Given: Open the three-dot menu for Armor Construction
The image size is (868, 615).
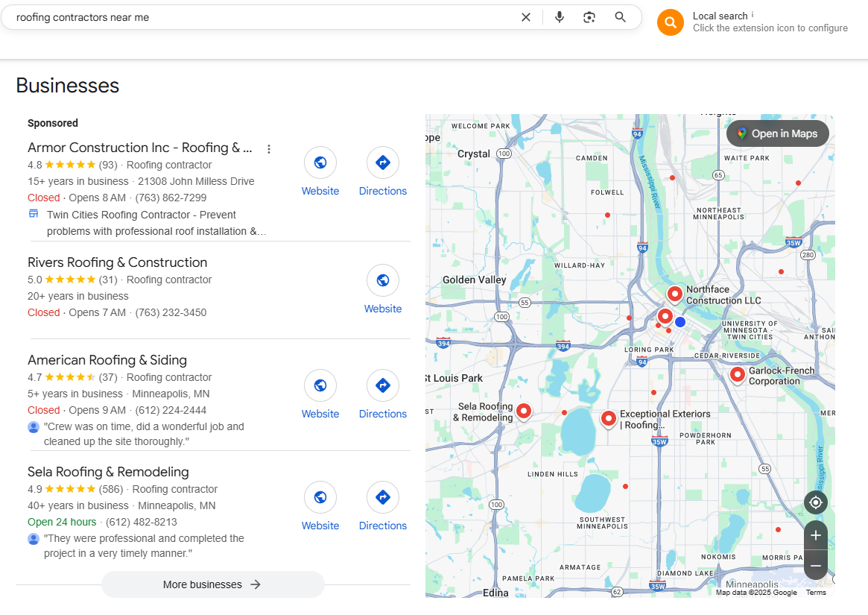Looking at the screenshot, I should coord(268,149).
